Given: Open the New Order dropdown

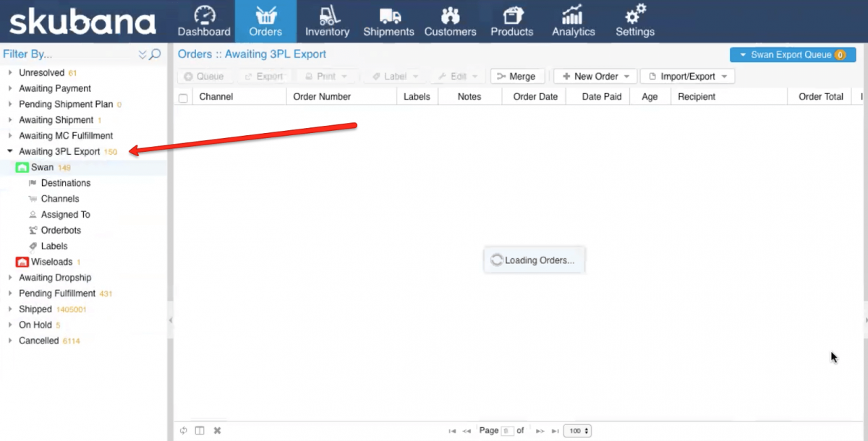Looking at the screenshot, I should [595, 77].
